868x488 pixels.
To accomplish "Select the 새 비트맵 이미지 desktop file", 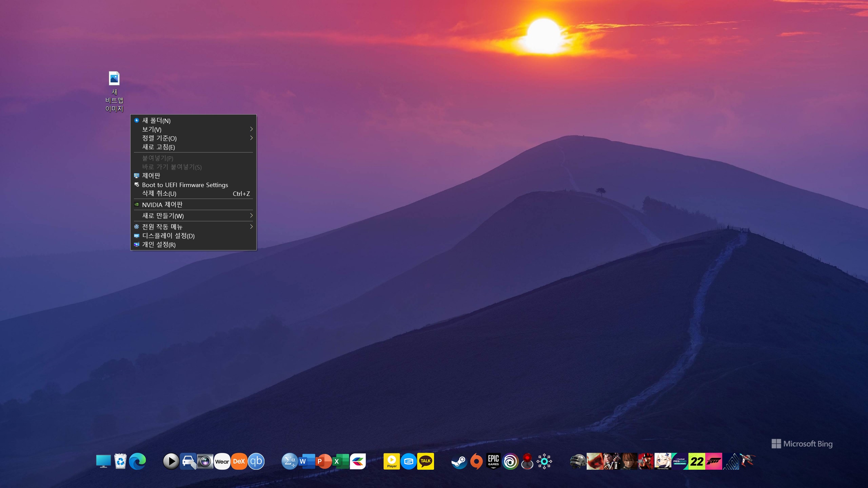I will 114,91.
